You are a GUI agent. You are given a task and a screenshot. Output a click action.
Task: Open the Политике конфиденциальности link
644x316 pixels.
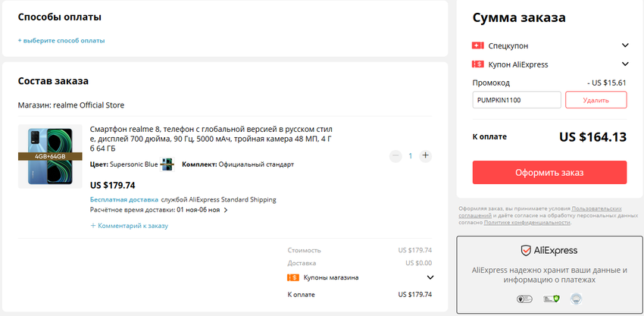click(x=527, y=223)
